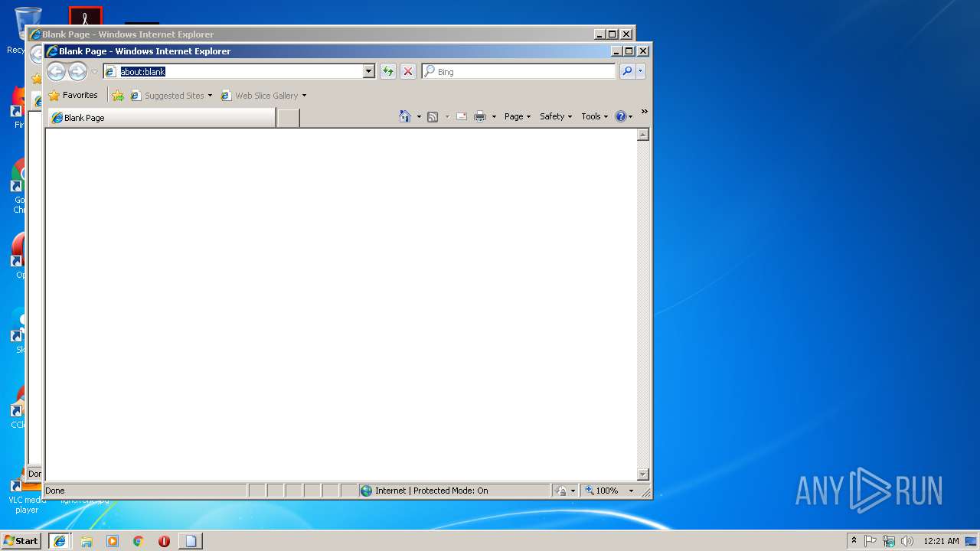Open the Web Slice Gallery link

[260, 96]
